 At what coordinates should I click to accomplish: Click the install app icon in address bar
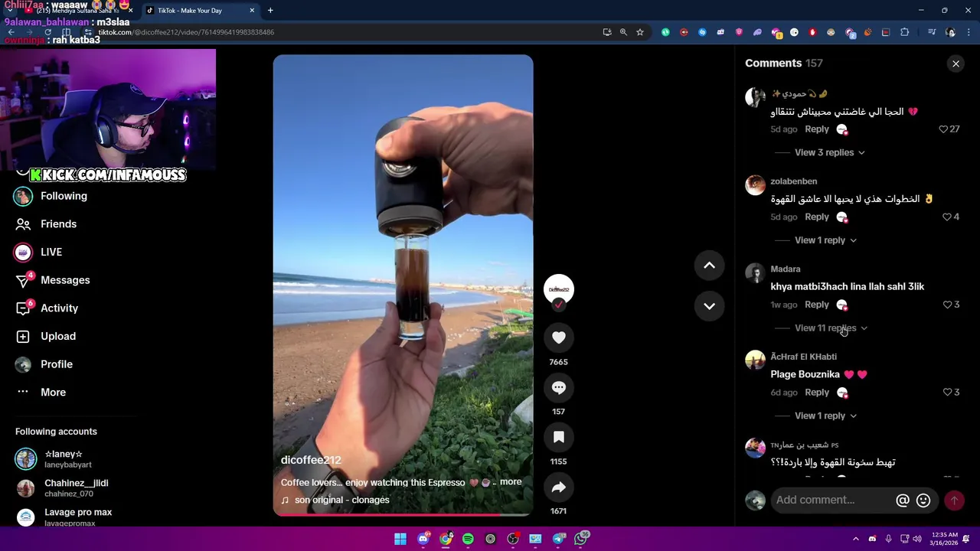point(607,32)
